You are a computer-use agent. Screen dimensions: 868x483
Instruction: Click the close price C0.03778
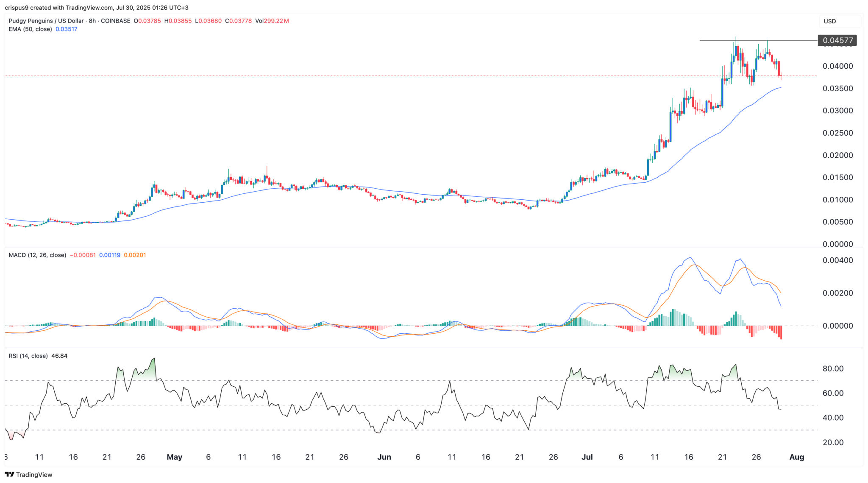239,21
